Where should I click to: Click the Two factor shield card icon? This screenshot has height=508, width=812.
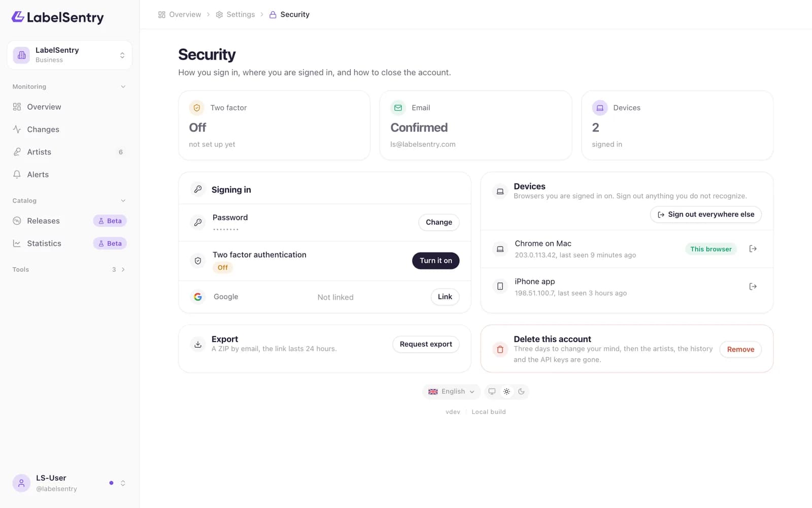(x=197, y=108)
